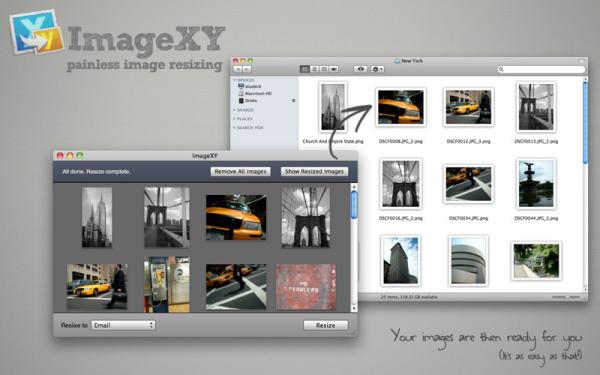The height and width of the screenshot is (375, 600).
Task: Eject the drive in Devices list
Action: coord(293,101)
